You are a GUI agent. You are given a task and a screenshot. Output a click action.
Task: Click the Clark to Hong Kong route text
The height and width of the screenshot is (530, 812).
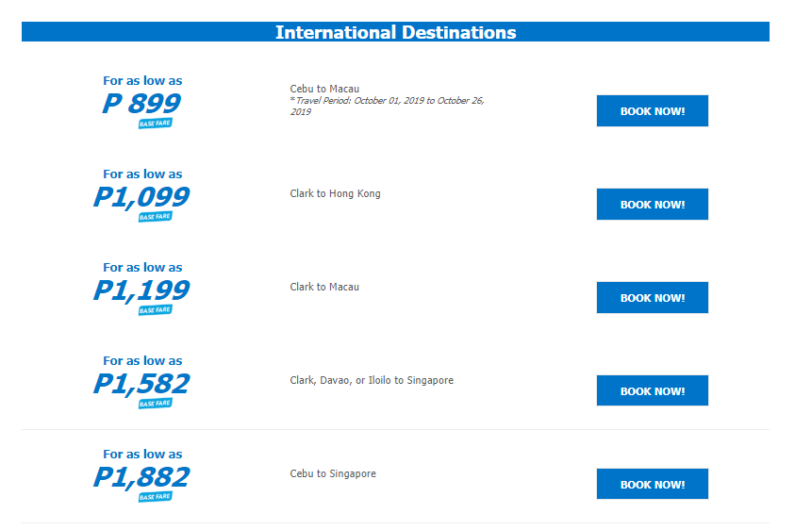coord(335,193)
